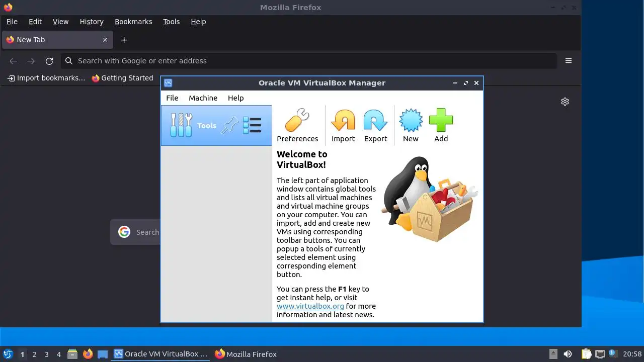Switch to workspace 1

click(22, 354)
